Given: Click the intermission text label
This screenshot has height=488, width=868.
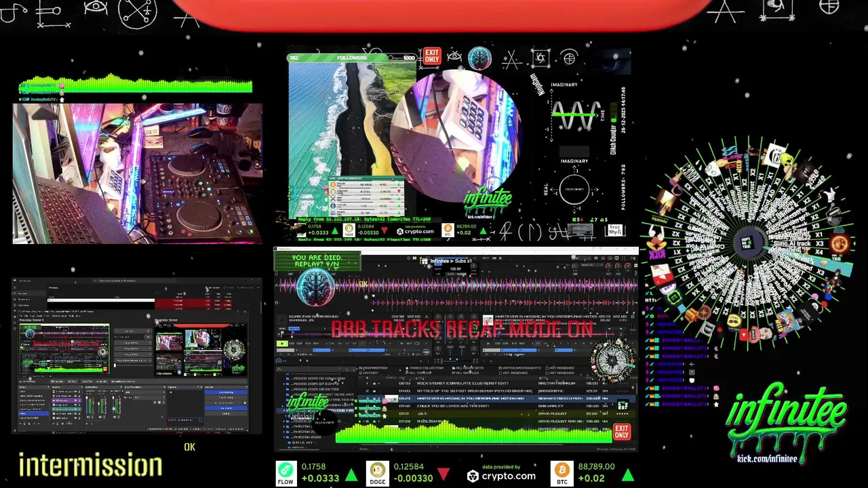Looking at the screenshot, I should [90, 466].
